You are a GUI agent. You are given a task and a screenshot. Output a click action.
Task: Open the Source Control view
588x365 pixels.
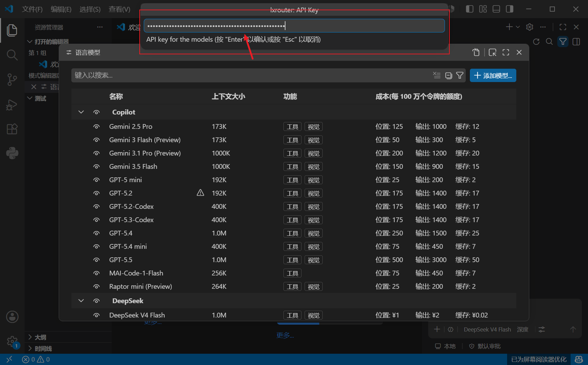coord(12,80)
